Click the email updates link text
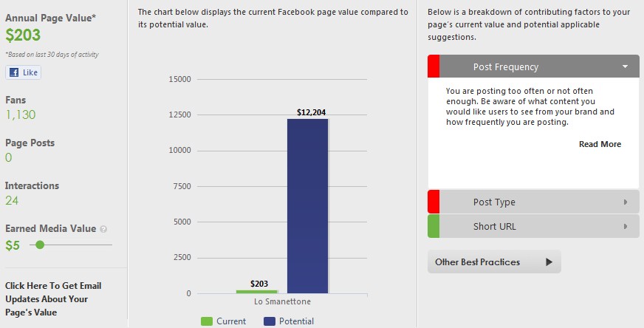 (x=53, y=298)
